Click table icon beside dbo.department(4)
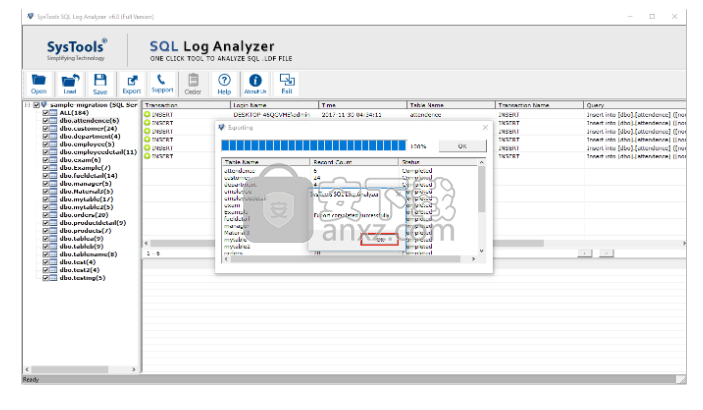Image resolution: width=703 pixels, height=410 pixels. tap(53, 136)
